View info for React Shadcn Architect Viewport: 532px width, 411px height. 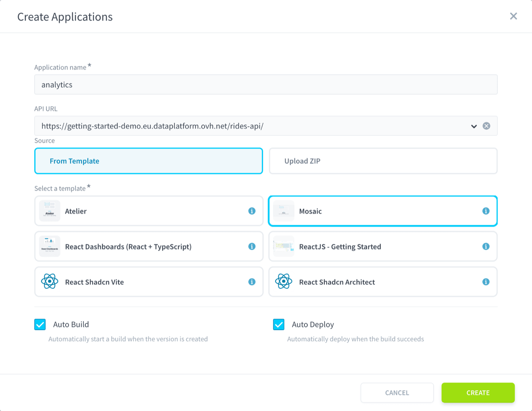pos(486,282)
